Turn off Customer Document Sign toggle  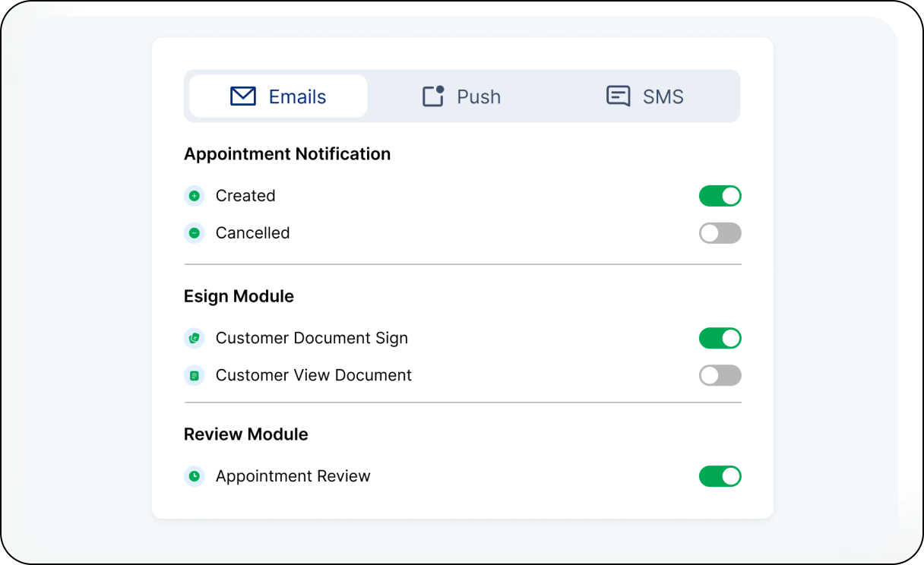click(720, 338)
